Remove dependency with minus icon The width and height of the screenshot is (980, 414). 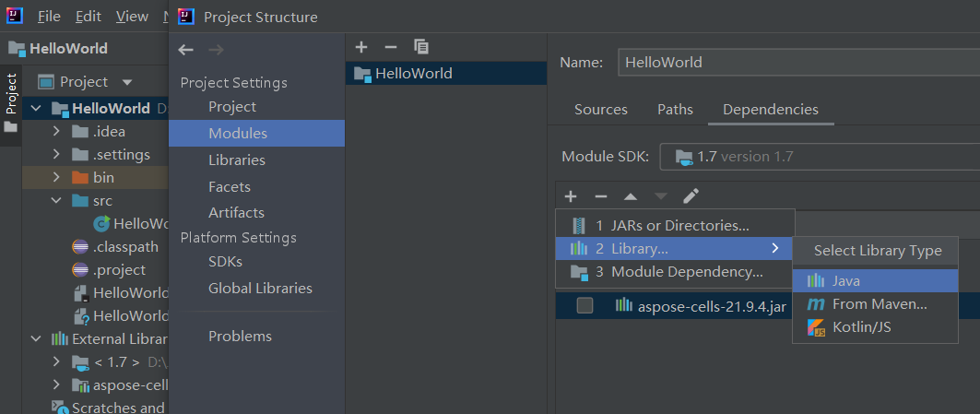[x=600, y=196]
